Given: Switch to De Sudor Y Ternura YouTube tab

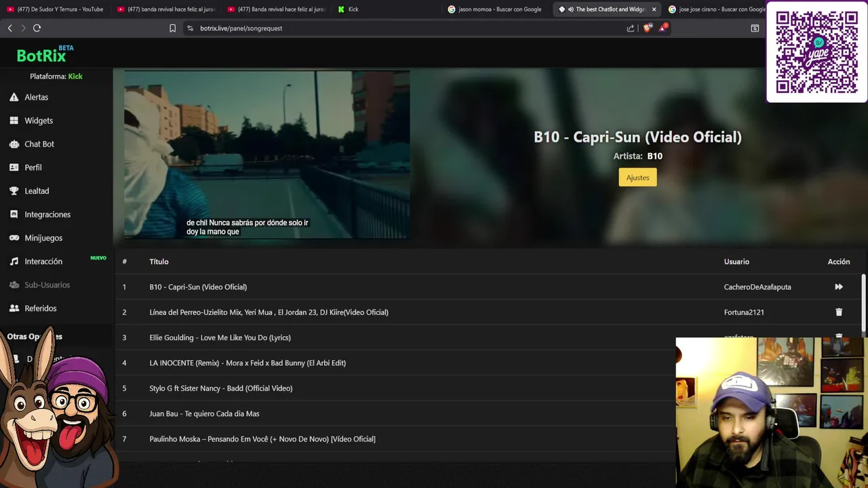Looking at the screenshot, I should pyautogui.click(x=56, y=9).
